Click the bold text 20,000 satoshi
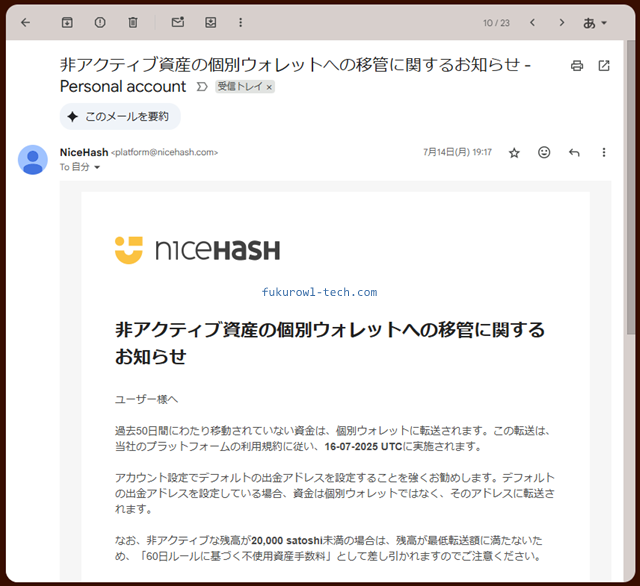The width and height of the screenshot is (640, 586). coord(287,541)
